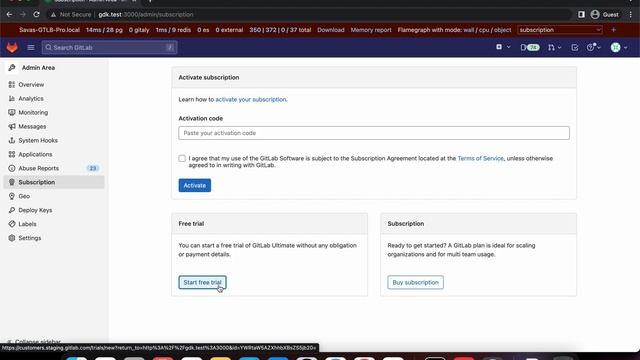The width and height of the screenshot is (640, 360).
Task: Open the help menu dropdown
Action: [x=593, y=47]
